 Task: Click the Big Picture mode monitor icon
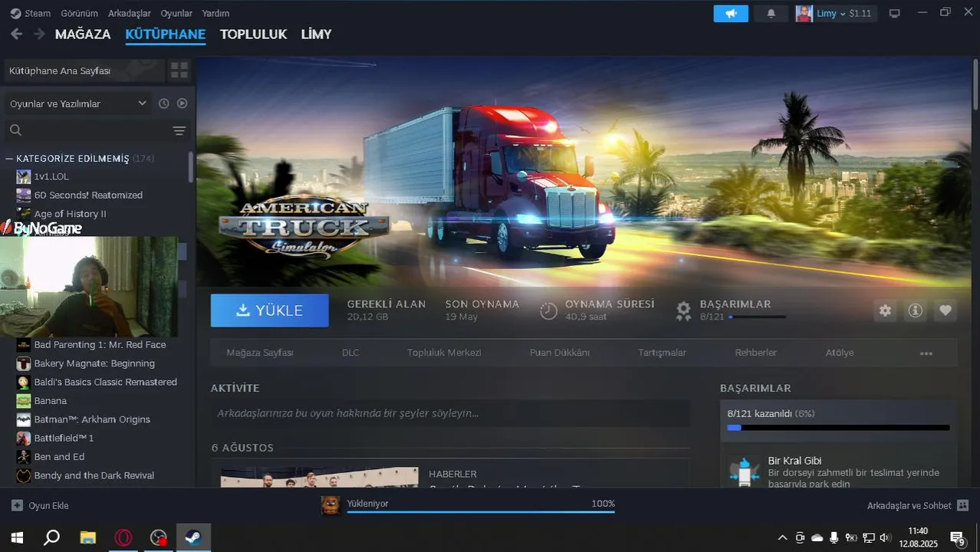pyautogui.click(x=894, y=13)
